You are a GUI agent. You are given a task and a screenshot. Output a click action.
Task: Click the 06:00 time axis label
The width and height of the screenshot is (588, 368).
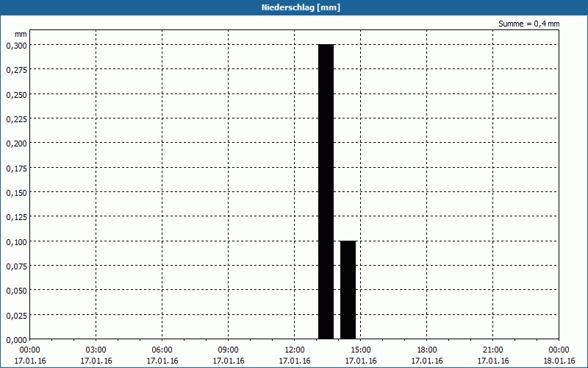(162, 350)
